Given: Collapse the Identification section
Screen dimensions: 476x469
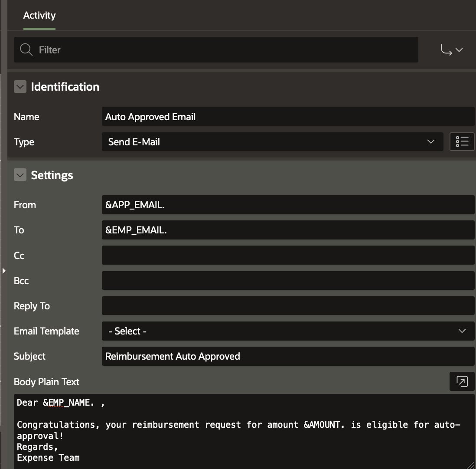Looking at the screenshot, I should pos(20,87).
